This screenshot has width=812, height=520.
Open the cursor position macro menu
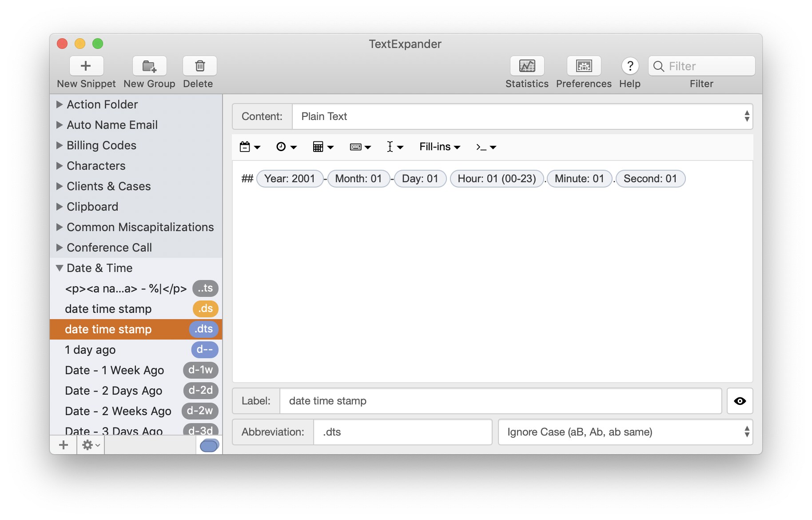pos(394,147)
